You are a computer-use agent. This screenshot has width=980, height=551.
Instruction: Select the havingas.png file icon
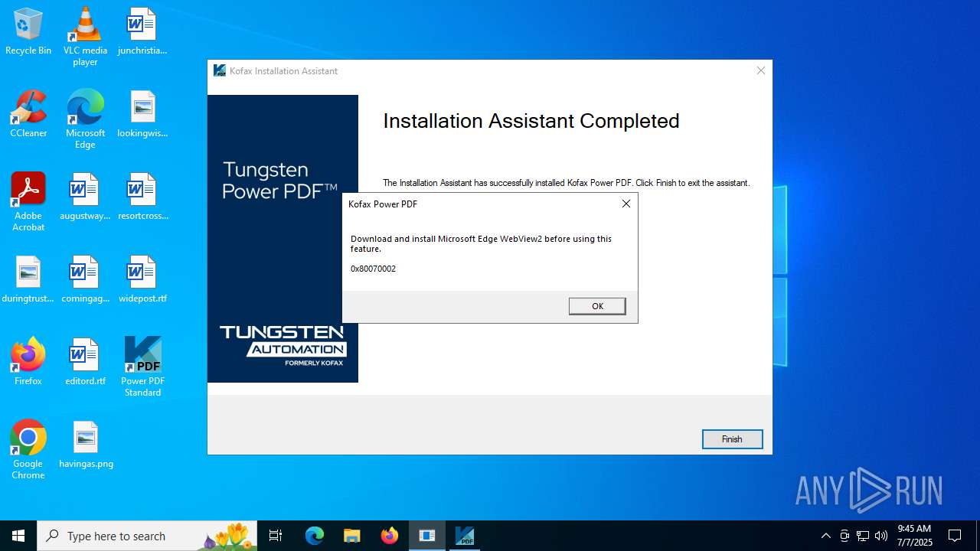(x=85, y=445)
